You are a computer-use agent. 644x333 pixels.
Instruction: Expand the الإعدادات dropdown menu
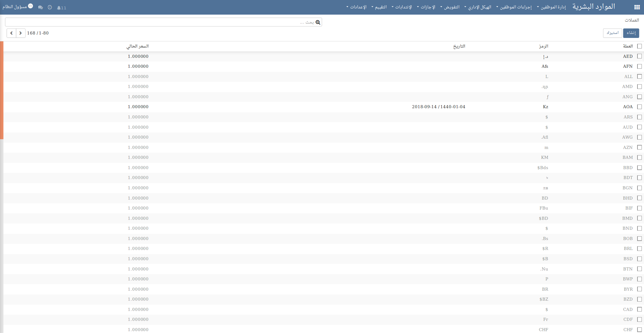(x=356, y=7)
